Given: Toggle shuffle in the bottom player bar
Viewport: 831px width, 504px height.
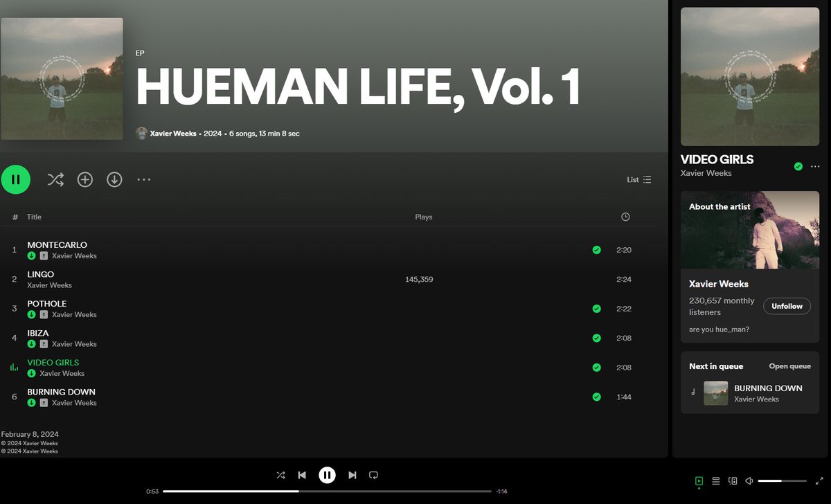Looking at the screenshot, I should pos(280,475).
